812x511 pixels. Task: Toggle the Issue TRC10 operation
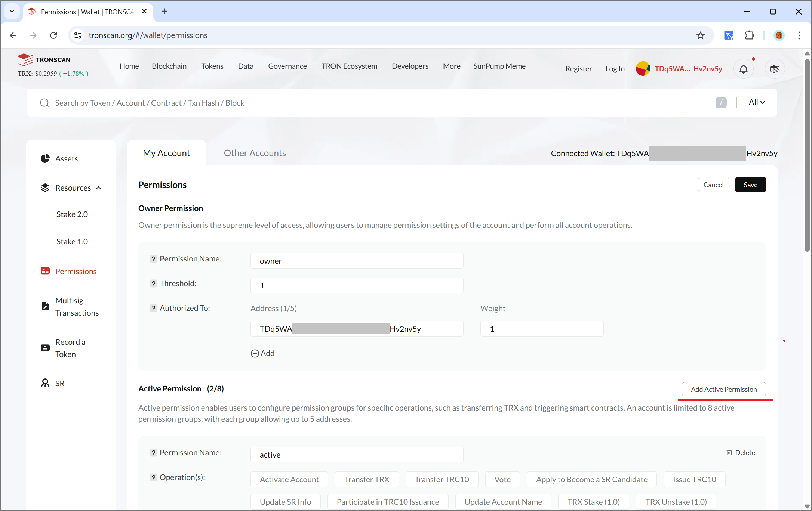tap(695, 480)
